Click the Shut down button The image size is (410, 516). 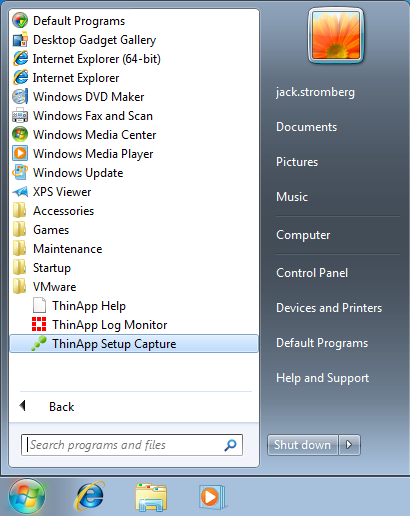302,445
